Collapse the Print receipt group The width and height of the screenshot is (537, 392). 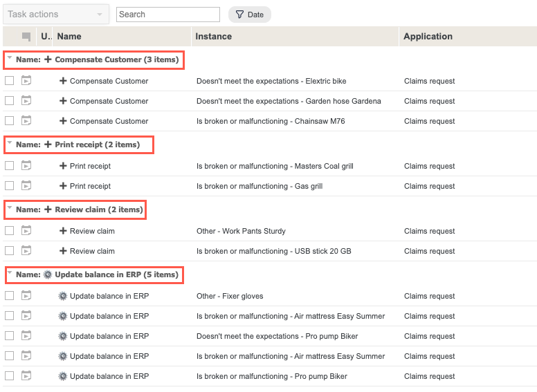pyautogui.click(x=10, y=144)
